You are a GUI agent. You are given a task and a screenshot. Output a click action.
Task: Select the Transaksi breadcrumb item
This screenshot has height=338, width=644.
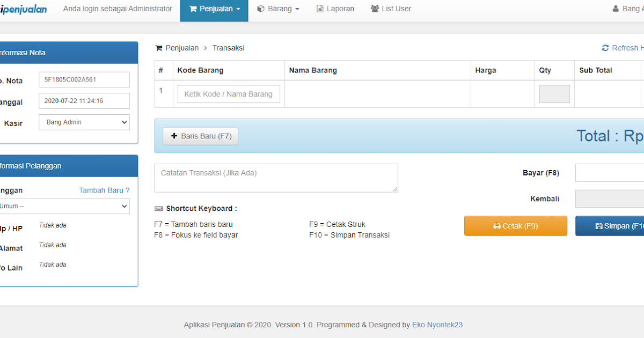coord(228,48)
